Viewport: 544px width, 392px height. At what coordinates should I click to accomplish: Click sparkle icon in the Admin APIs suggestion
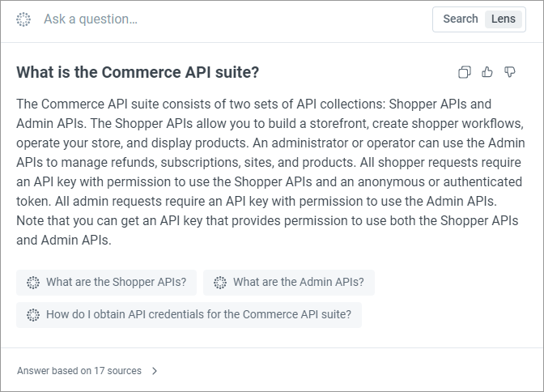(x=220, y=283)
